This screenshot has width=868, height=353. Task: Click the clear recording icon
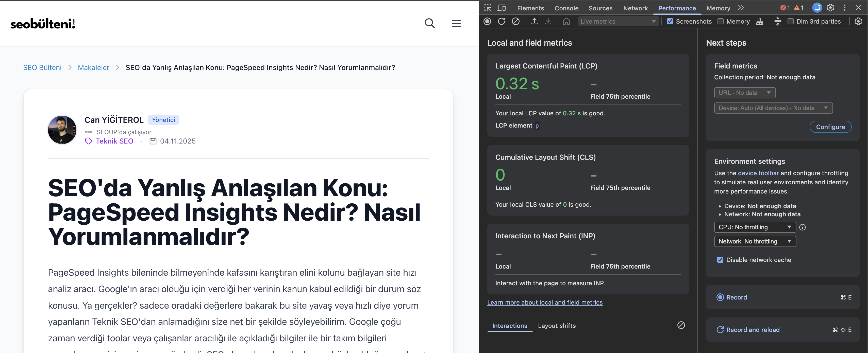pos(515,21)
